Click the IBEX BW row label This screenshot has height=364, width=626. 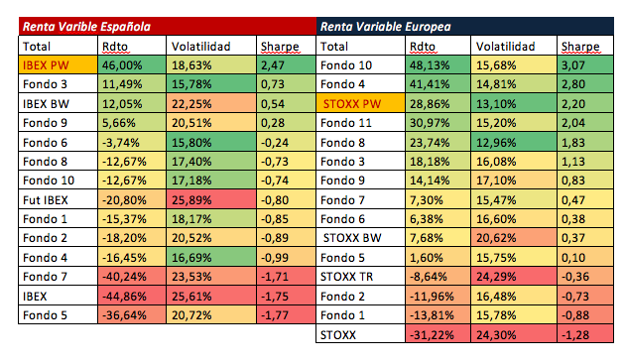tap(58, 103)
